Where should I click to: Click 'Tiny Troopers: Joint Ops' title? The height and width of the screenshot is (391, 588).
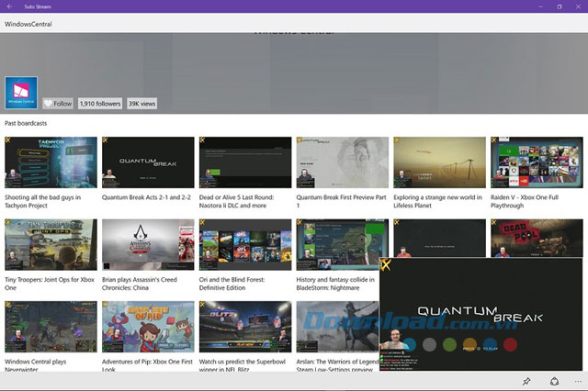point(50,284)
